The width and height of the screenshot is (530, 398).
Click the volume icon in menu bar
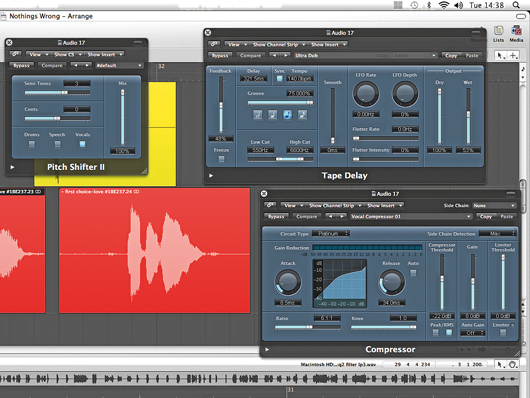tap(458, 5)
